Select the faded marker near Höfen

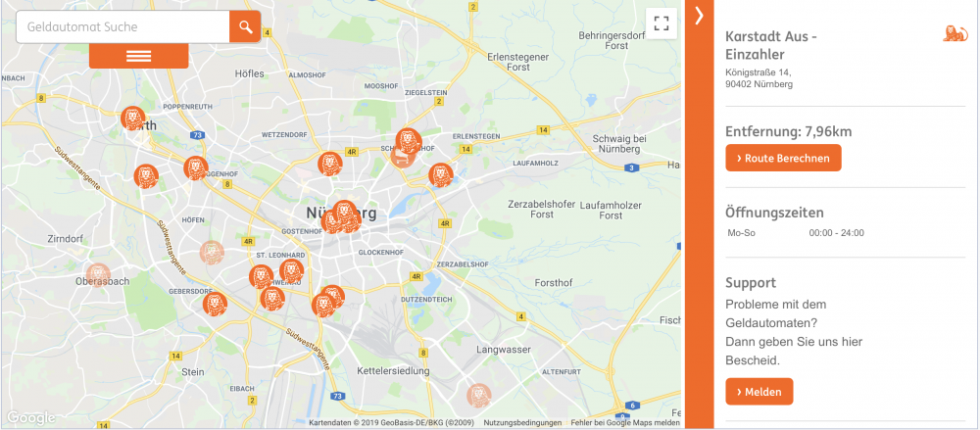click(212, 253)
